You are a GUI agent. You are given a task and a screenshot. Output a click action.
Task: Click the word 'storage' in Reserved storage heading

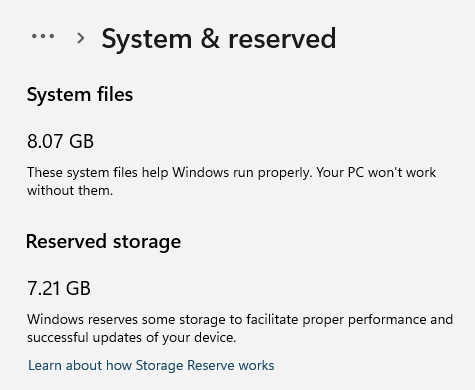(x=147, y=243)
